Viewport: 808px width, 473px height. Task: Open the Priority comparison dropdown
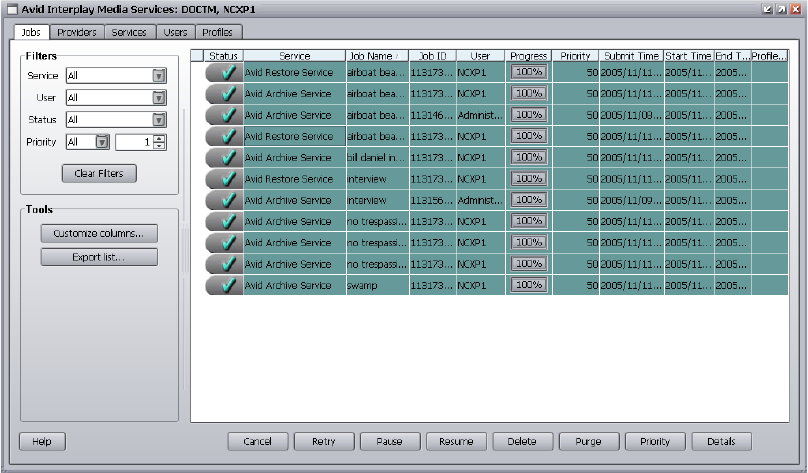click(x=103, y=142)
